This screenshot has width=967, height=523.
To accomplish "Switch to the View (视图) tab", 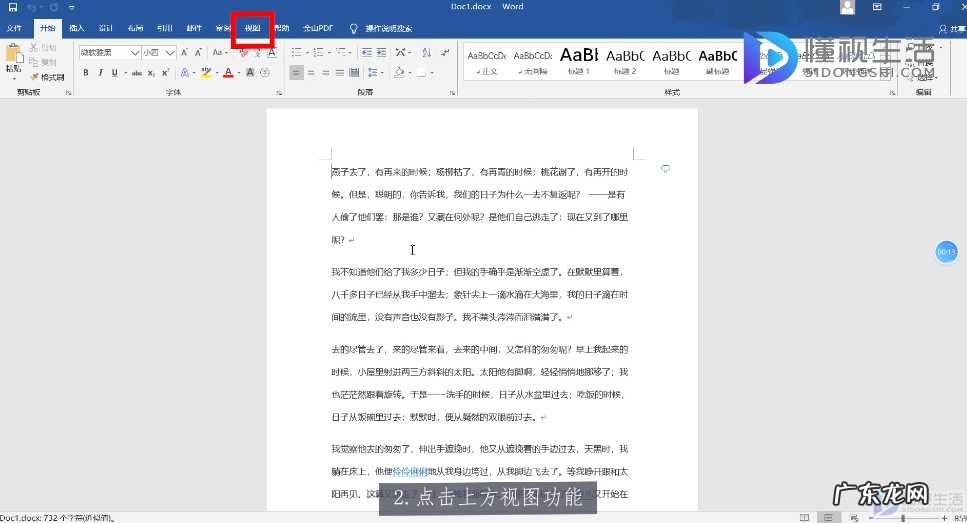I will tap(252, 28).
